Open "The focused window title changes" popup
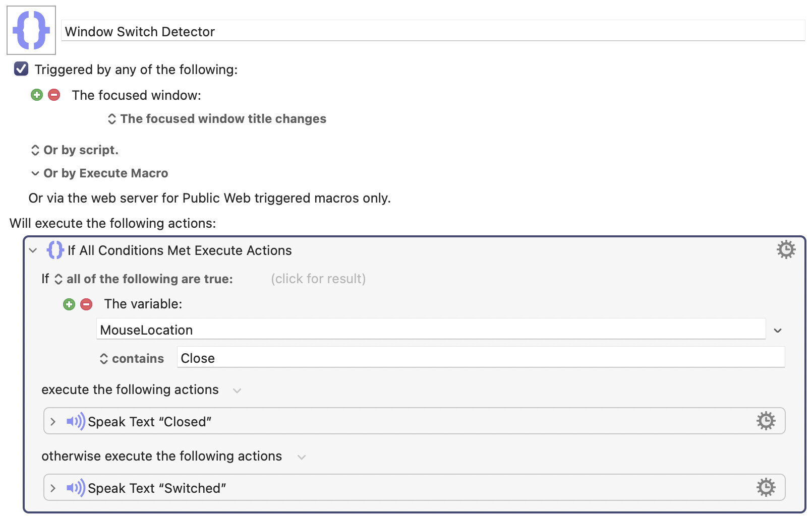The width and height of the screenshot is (812, 520). point(217,119)
